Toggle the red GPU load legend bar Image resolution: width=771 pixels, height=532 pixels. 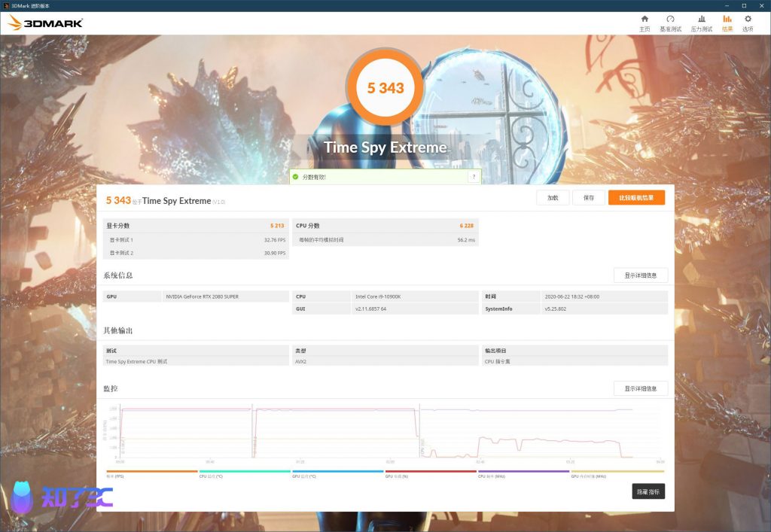(431, 472)
